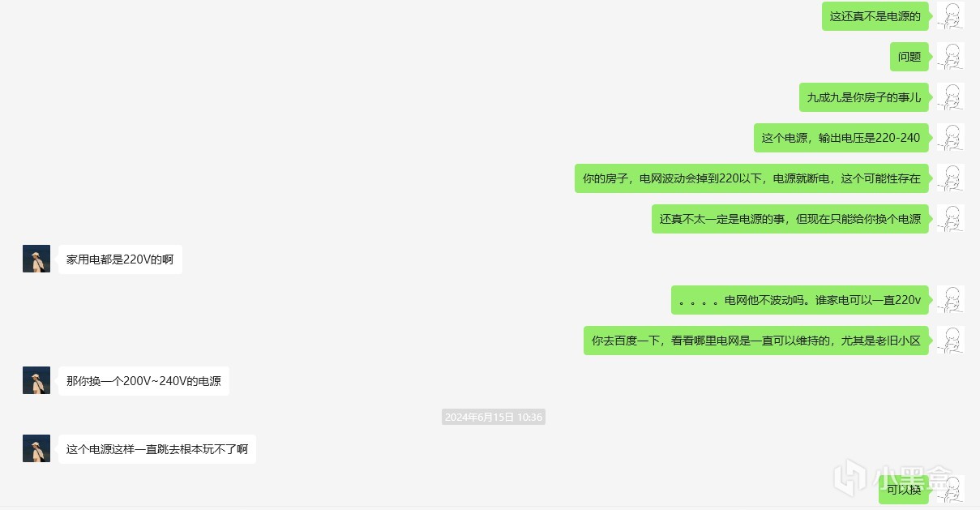Open avatar next to "输出电压是220-240" message

[x=950, y=138]
